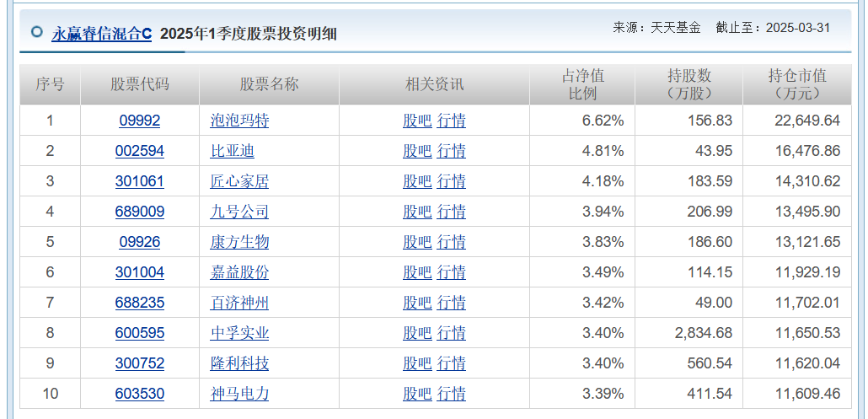Open 股吧 for 中孚实业 row
This screenshot has height=419, width=868.
[x=417, y=333]
